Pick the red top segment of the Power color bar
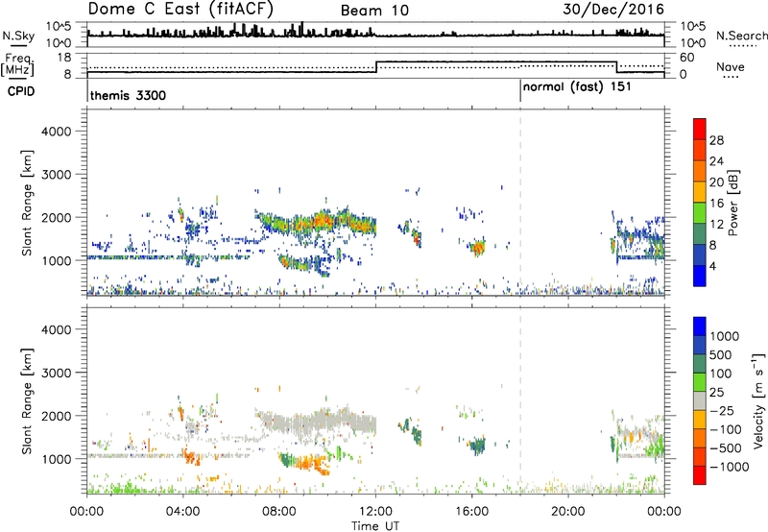This screenshot has width=768, height=532. point(700,129)
